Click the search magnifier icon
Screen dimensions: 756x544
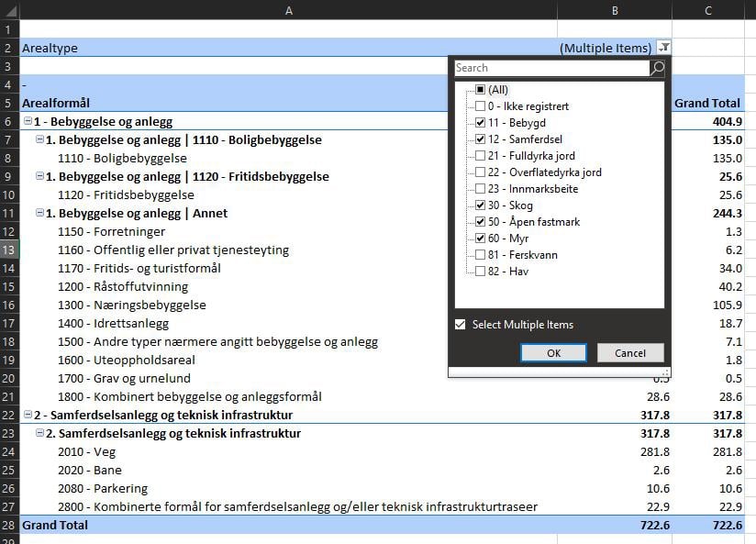657,68
